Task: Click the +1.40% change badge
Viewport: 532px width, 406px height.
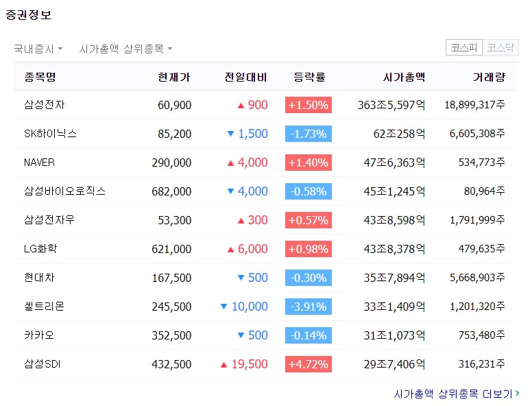Action: pos(308,163)
